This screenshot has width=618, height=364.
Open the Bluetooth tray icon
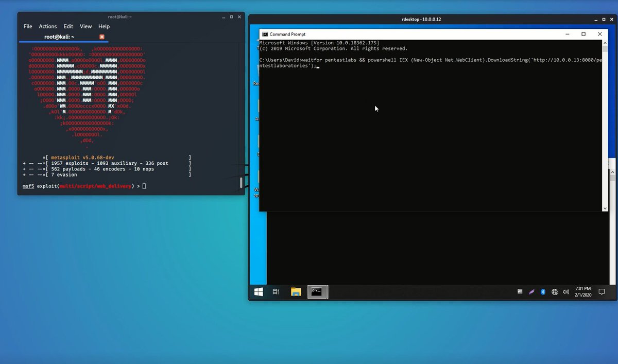(543, 292)
